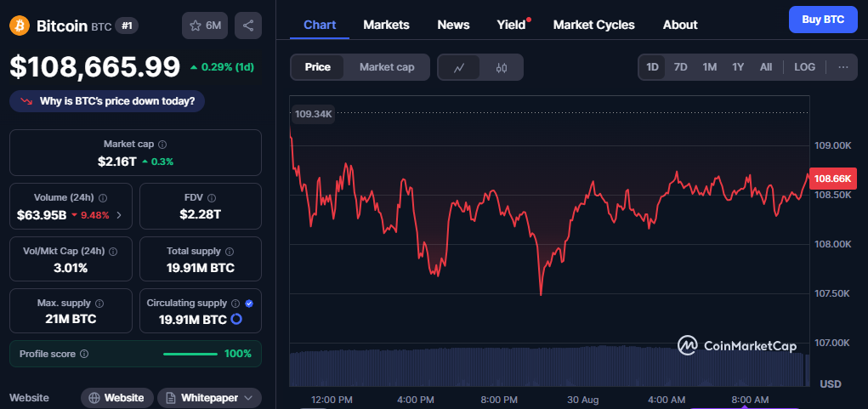The image size is (868, 409).
Task: Click the Profile score info icon
Action: [84, 354]
